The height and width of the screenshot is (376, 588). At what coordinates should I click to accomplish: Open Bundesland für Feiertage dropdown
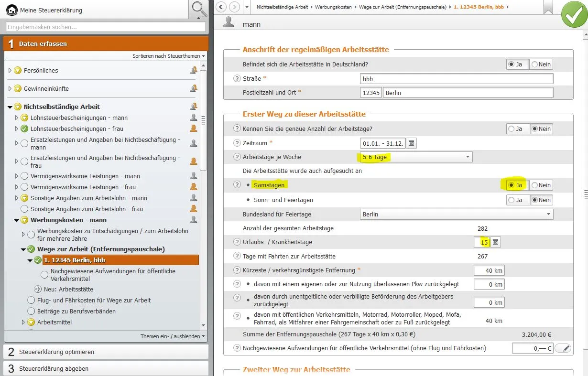tap(456, 215)
